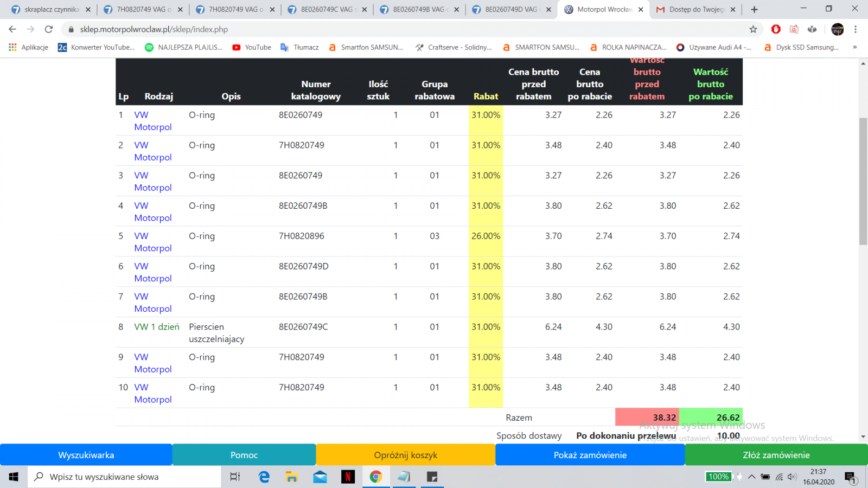Click Numer katalogowy column header
Viewport: 868px width, 488px height.
coord(316,90)
